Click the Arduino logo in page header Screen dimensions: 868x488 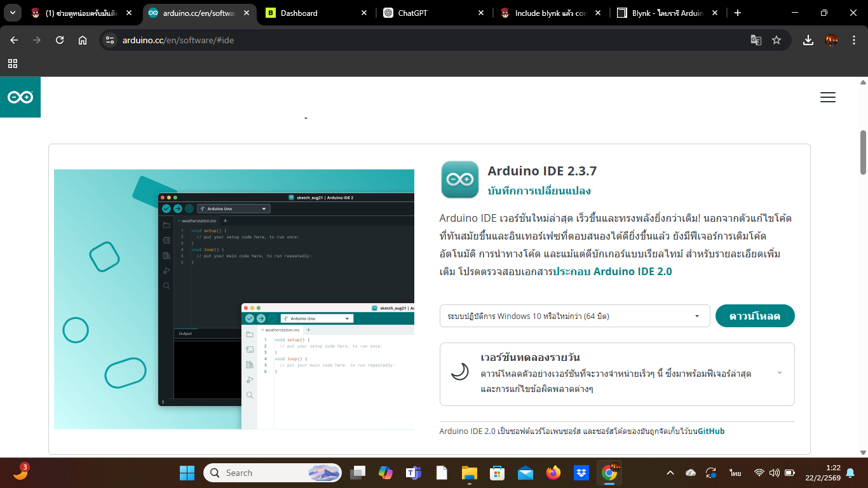click(x=20, y=97)
